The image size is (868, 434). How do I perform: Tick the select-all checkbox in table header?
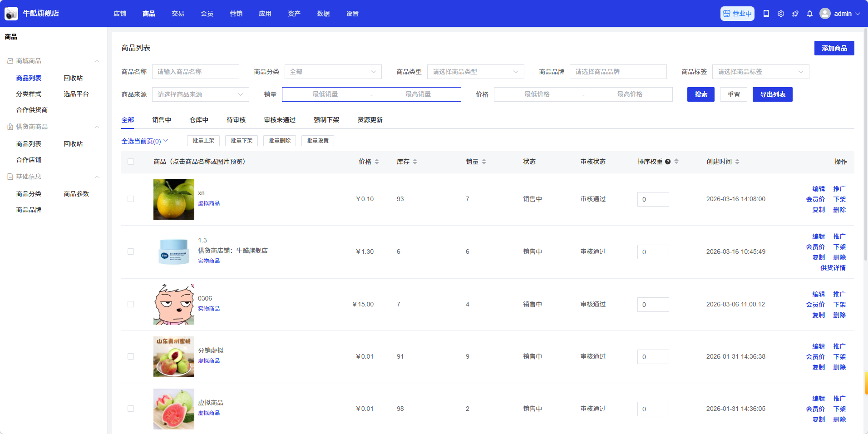click(131, 162)
